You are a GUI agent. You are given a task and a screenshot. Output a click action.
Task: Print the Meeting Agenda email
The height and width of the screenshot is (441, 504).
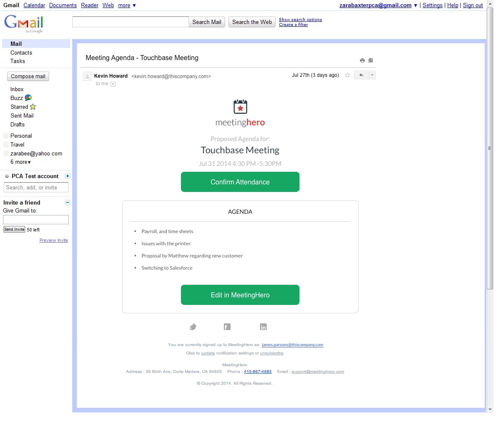pos(362,60)
